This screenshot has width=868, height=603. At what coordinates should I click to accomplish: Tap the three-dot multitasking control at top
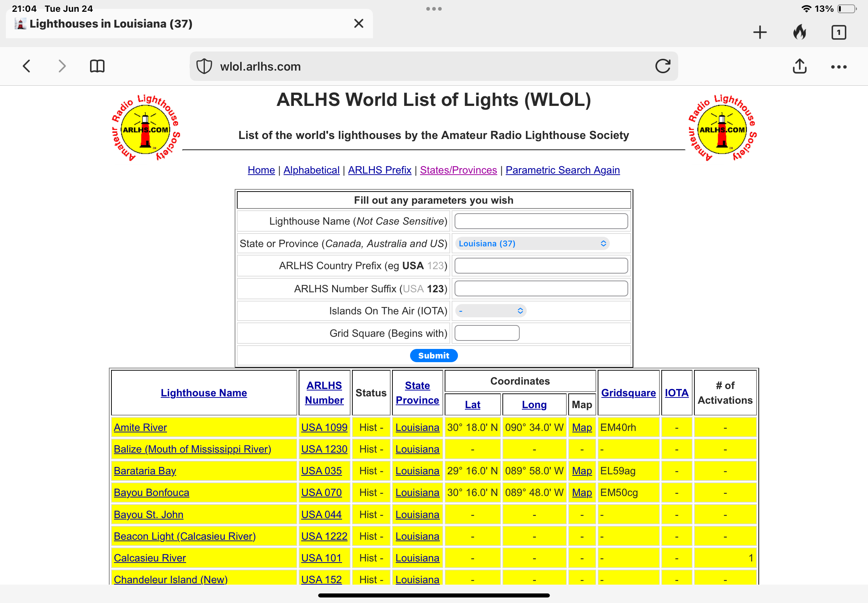434,9
